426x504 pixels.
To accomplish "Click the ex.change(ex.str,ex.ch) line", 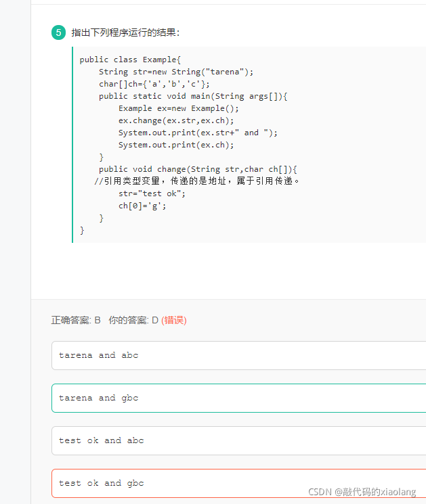I will [x=176, y=120].
